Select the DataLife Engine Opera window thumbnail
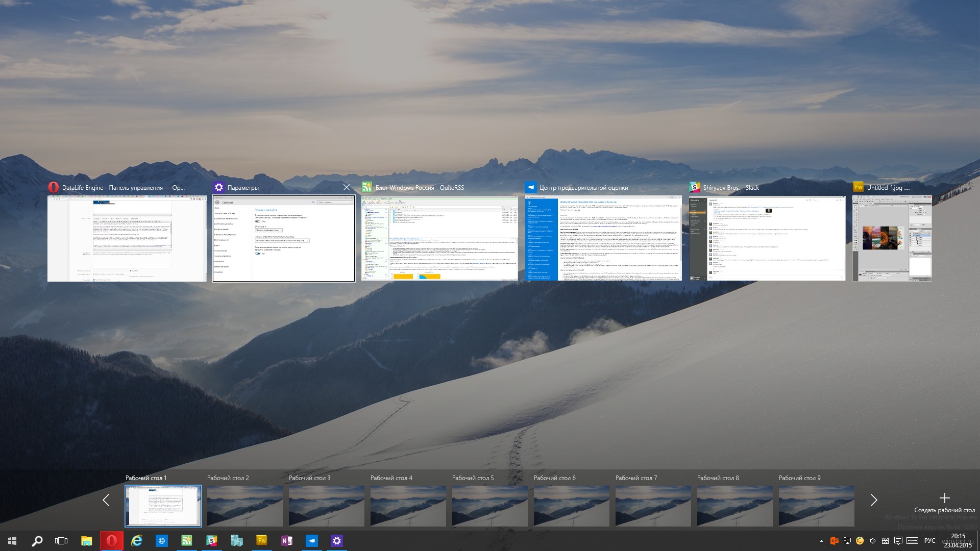 tap(127, 238)
